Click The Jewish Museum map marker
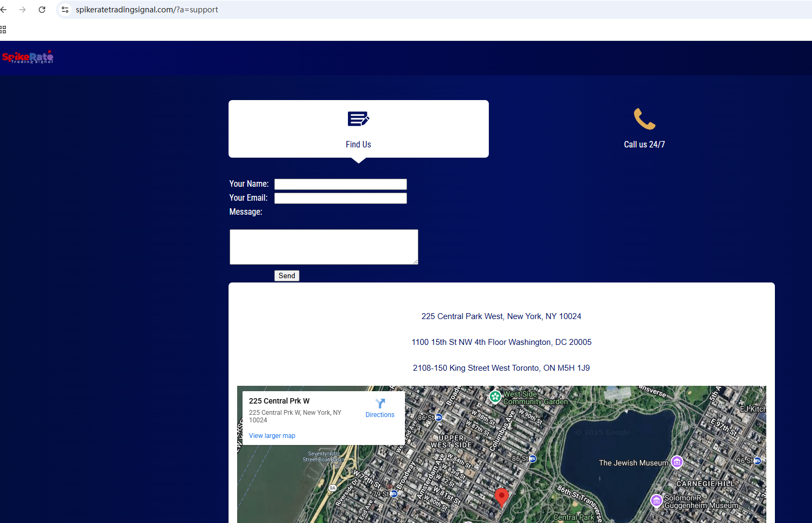Screen dimensions: 812x523 pos(677,462)
